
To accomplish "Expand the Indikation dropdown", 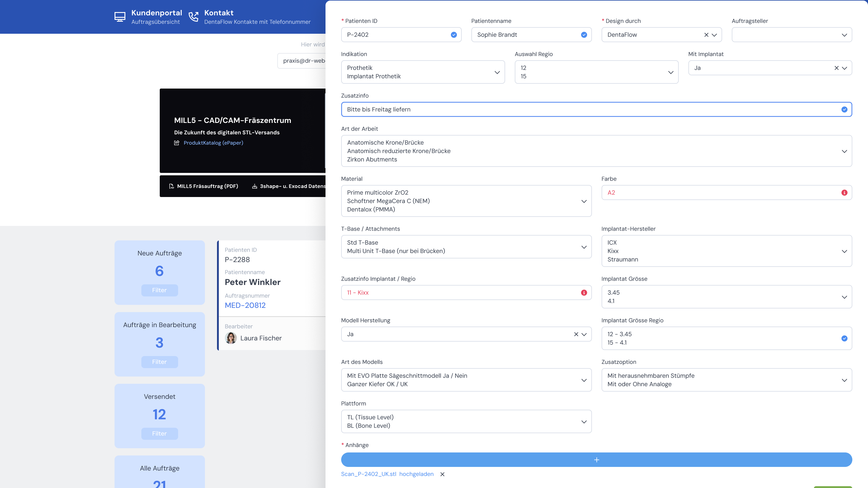I will pyautogui.click(x=423, y=72).
